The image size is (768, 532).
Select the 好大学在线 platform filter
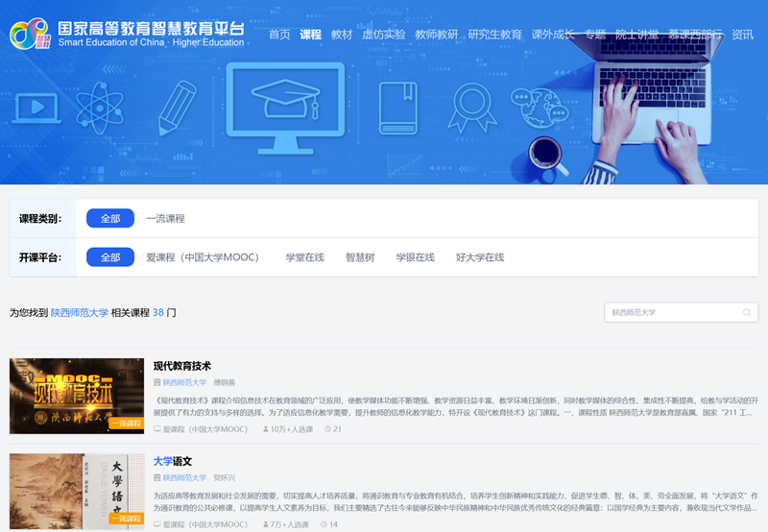[480, 257]
